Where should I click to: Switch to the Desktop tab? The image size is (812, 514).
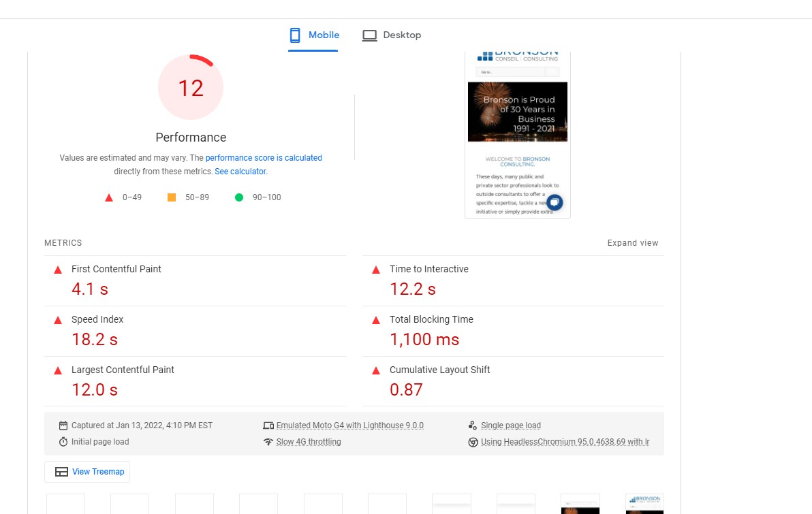tap(392, 35)
